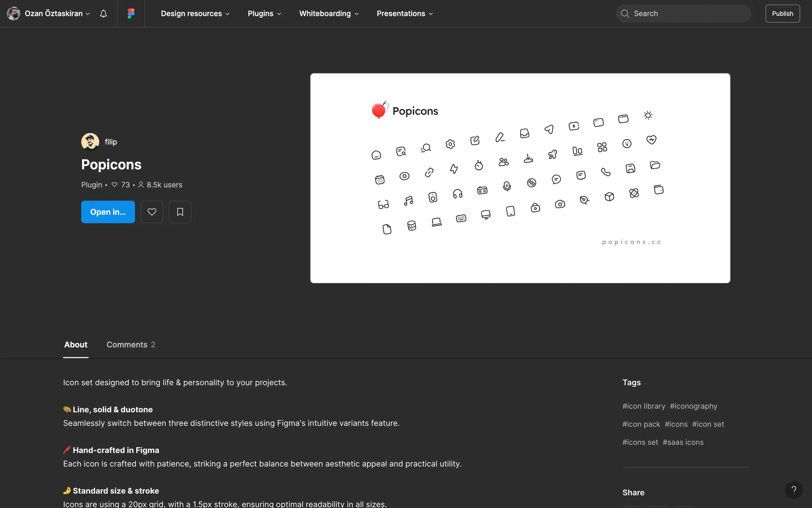The width and height of the screenshot is (812, 508).
Task: Click the search magnifier icon
Action: 625,14
